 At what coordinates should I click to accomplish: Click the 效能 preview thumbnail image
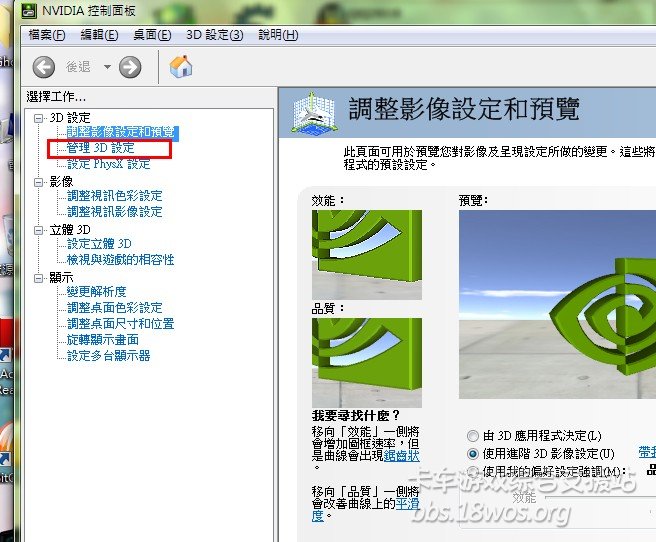coord(366,254)
